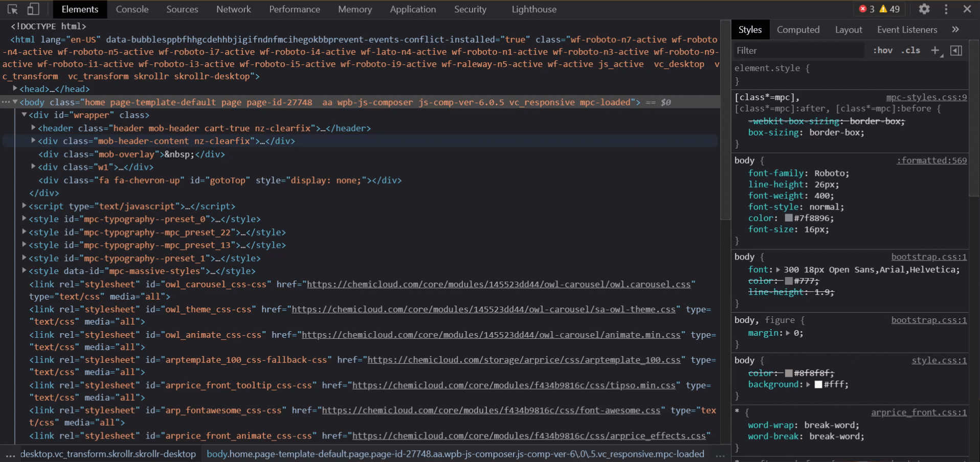
Task: Click the styles Filter input field
Action: coord(798,50)
